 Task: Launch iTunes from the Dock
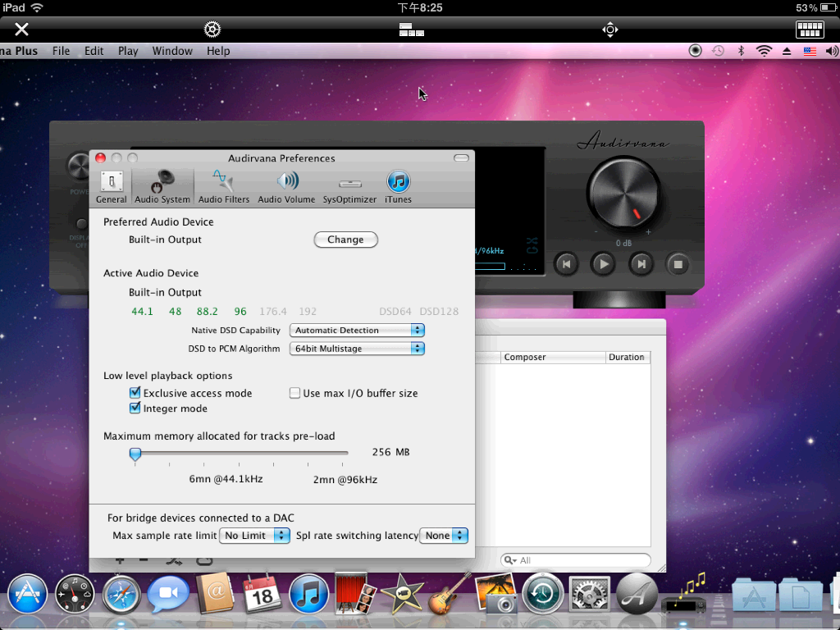pyautogui.click(x=308, y=594)
